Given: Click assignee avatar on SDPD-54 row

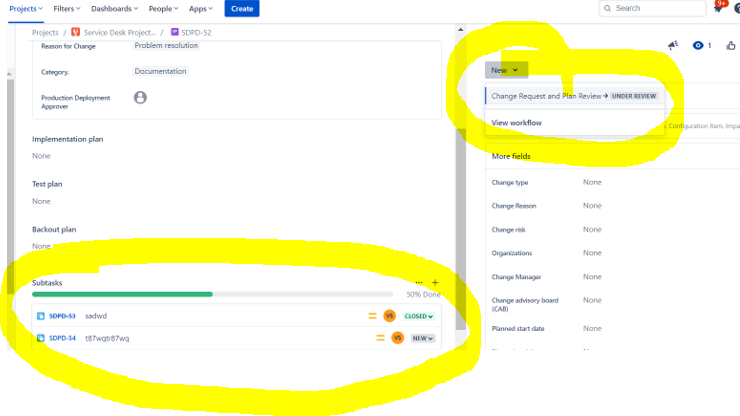Looking at the screenshot, I should coord(397,338).
